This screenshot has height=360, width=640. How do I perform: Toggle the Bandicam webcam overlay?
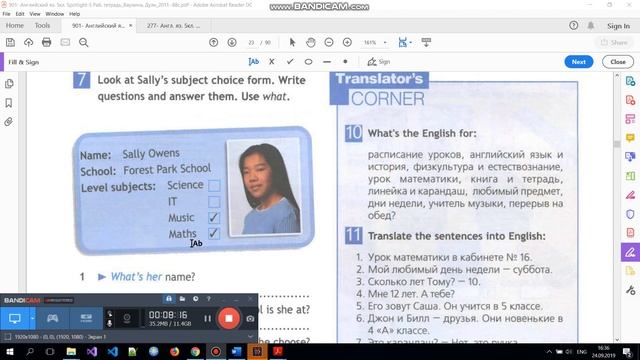click(x=127, y=318)
